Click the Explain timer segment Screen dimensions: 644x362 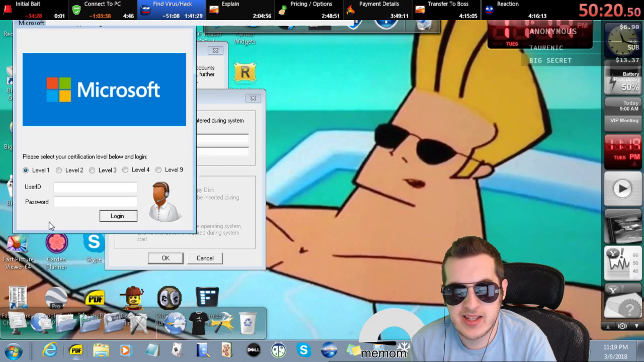[240, 10]
